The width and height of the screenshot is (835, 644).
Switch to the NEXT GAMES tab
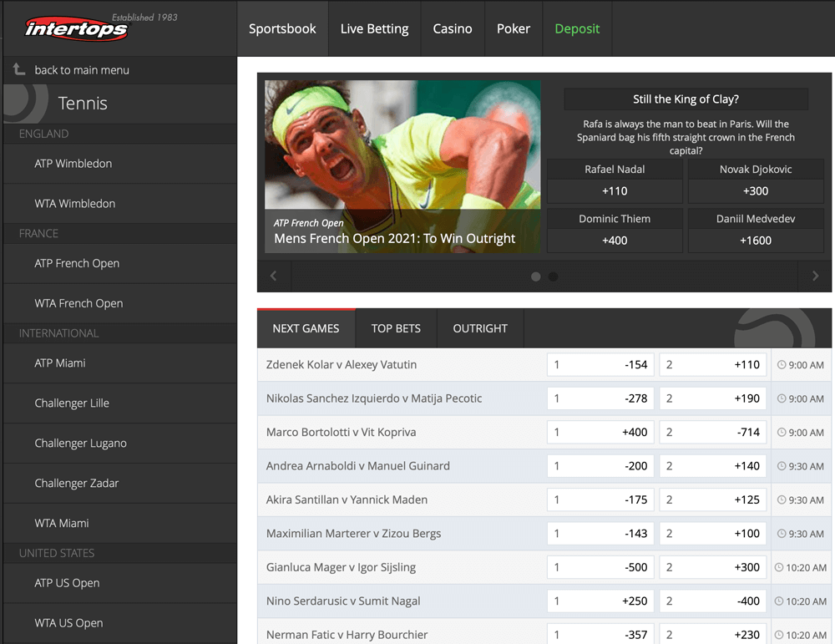(x=306, y=328)
